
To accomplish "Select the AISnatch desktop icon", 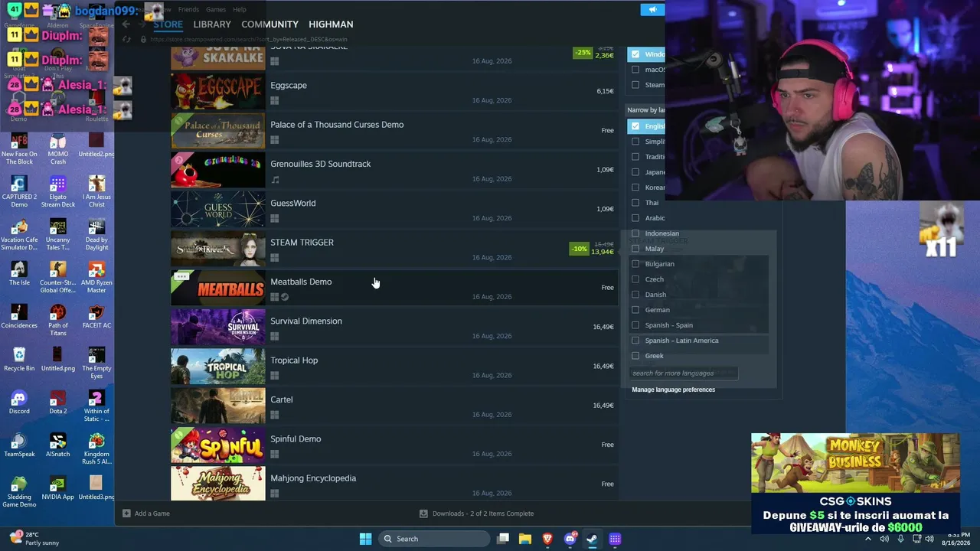I will coord(58,445).
